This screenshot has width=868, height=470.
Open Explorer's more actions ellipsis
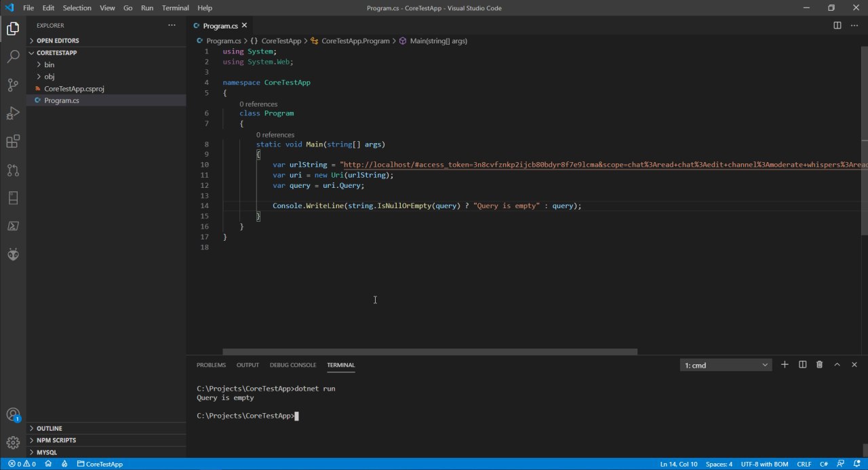pos(172,25)
